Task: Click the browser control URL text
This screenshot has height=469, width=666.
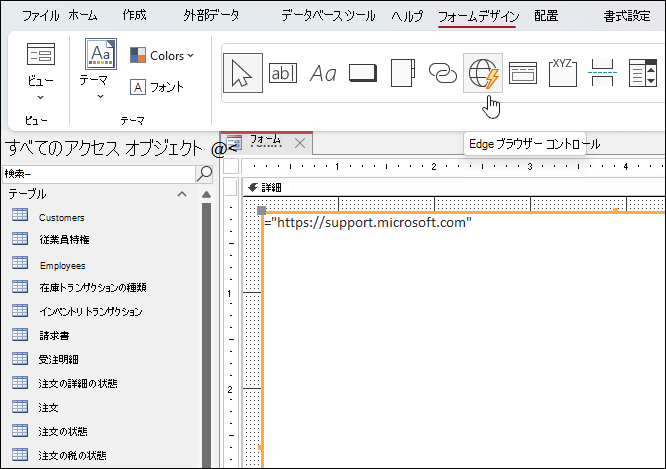Action: (368, 223)
